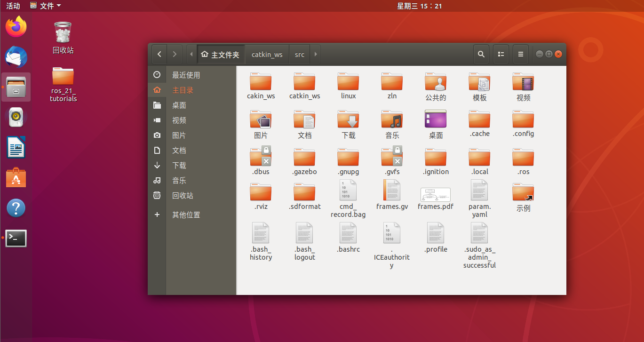Open the 文件 application menu

[45, 6]
